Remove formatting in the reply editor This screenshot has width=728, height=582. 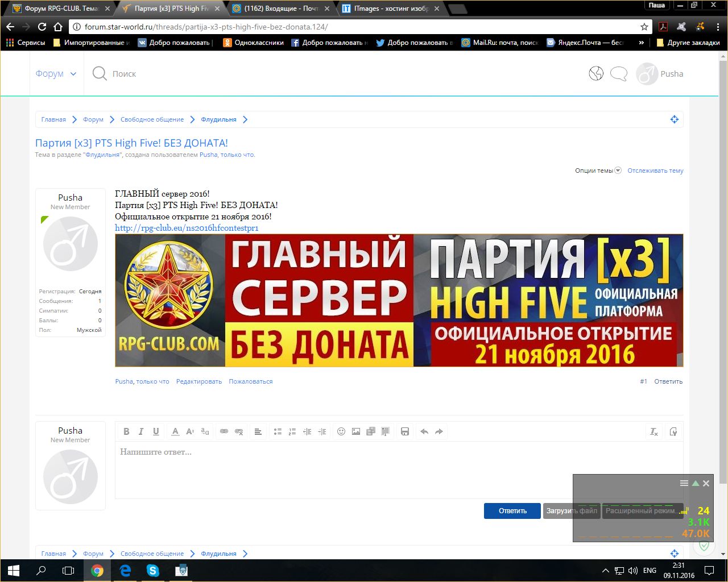(x=654, y=431)
